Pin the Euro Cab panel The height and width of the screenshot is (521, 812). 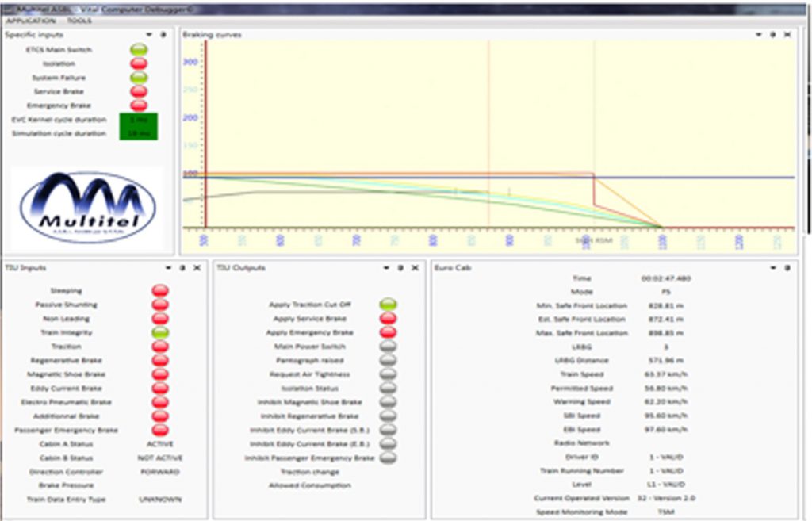[787, 268]
